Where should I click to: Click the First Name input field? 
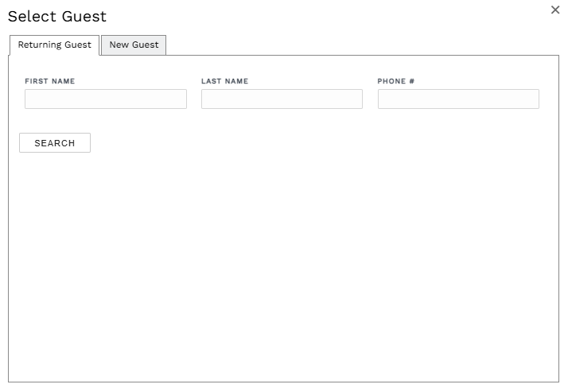coord(106,99)
